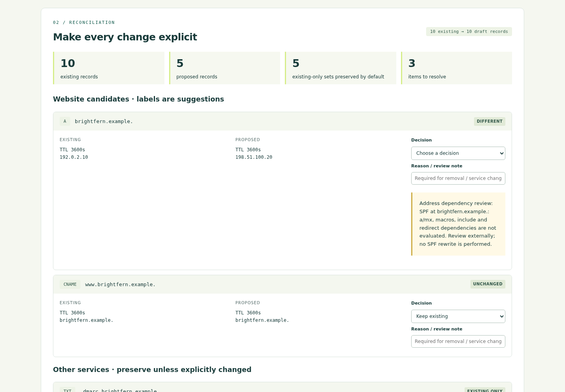Click the CNAME record type tag
The width and height of the screenshot is (565, 392).
(x=70, y=285)
